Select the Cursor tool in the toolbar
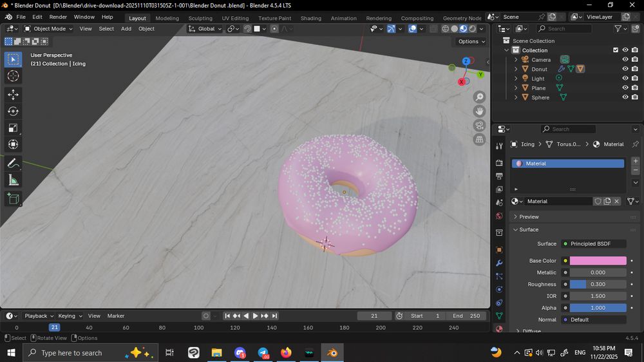 [13, 76]
